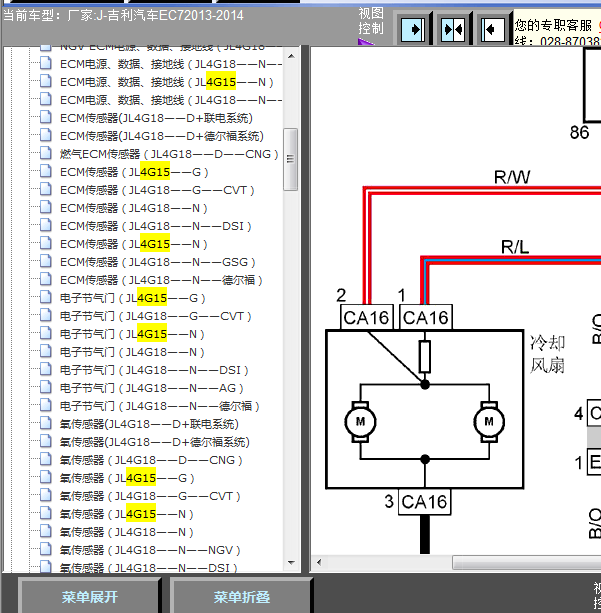Open 电子节气门 (JL4G15——N) entry
Screen dimensions: 601x613
[x=132, y=334]
